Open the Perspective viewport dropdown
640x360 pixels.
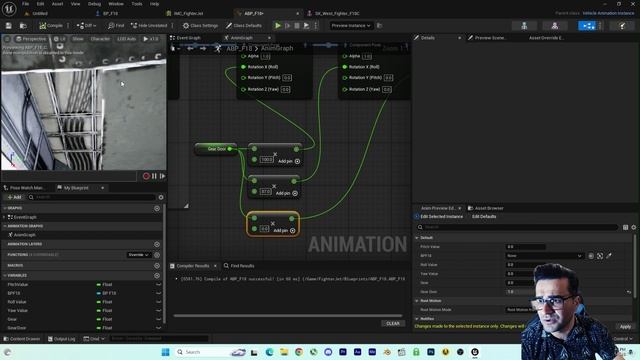(31, 39)
